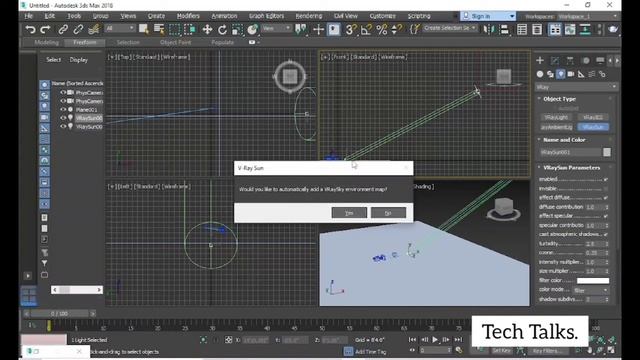
Task: Toggle visibility eye of the second PhysCamera row
Action: pos(63,101)
